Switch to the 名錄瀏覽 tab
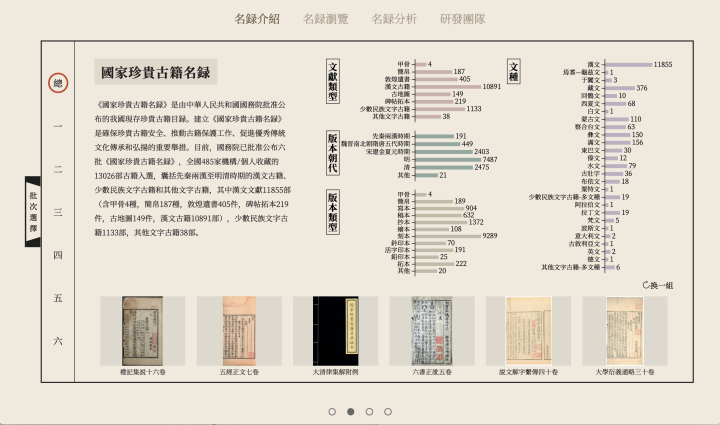The height and width of the screenshot is (425, 720). tap(325, 19)
